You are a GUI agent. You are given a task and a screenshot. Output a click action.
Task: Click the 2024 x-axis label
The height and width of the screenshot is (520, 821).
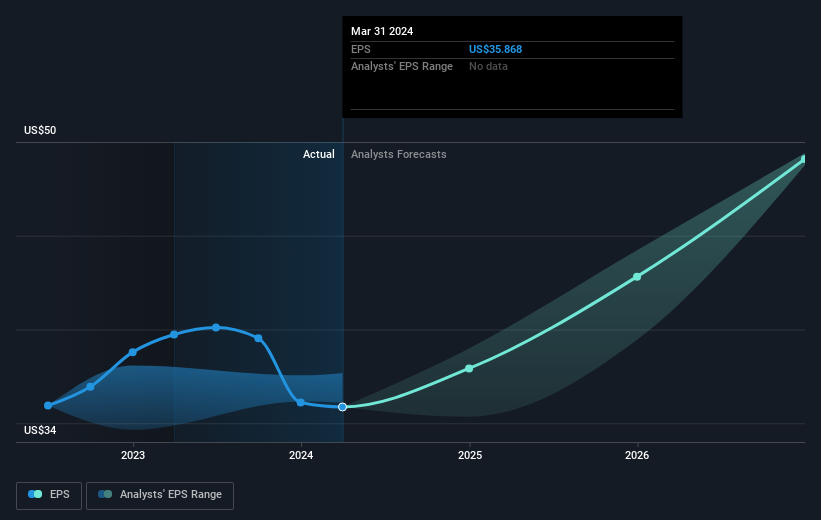pos(301,455)
